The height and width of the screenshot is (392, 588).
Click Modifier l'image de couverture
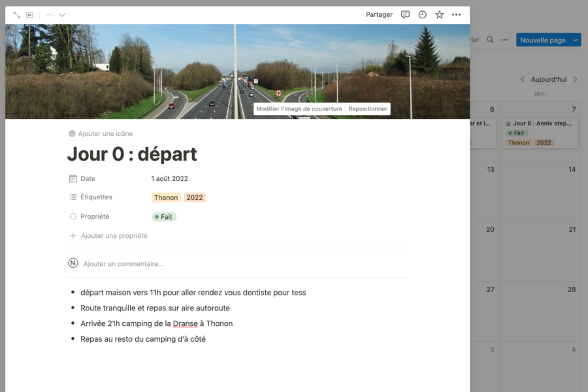pos(299,109)
